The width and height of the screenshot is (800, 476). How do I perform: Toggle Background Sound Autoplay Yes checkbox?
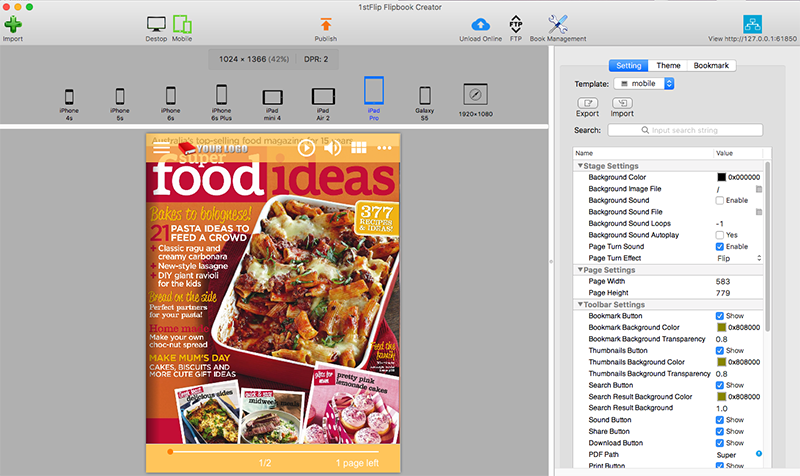tap(719, 235)
